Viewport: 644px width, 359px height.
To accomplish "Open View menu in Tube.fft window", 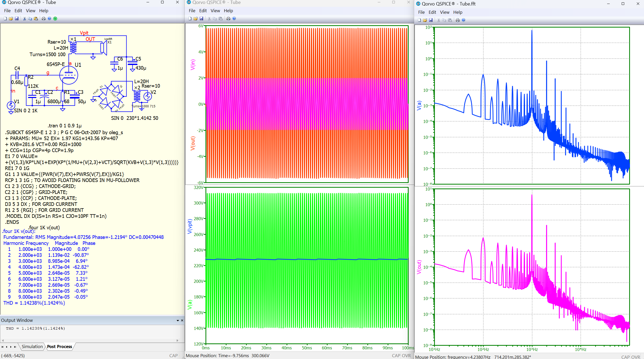I will pyautogui.click(x=444, y=12).
